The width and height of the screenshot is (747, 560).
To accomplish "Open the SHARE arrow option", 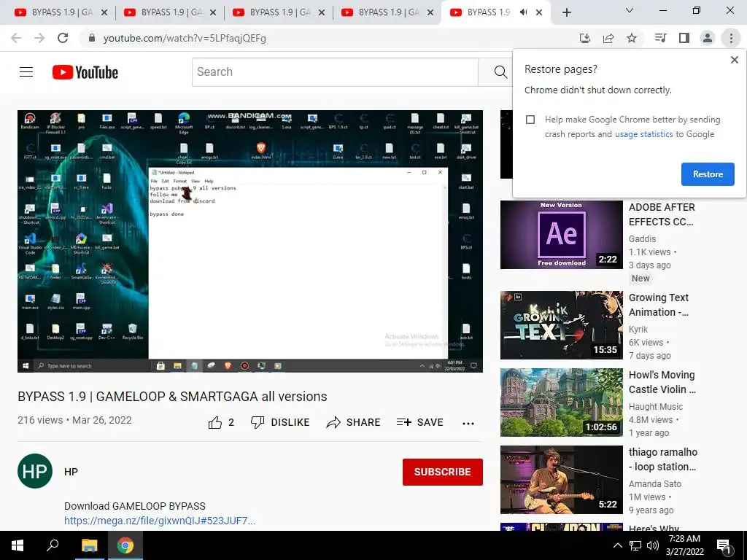I will point(353,422).
